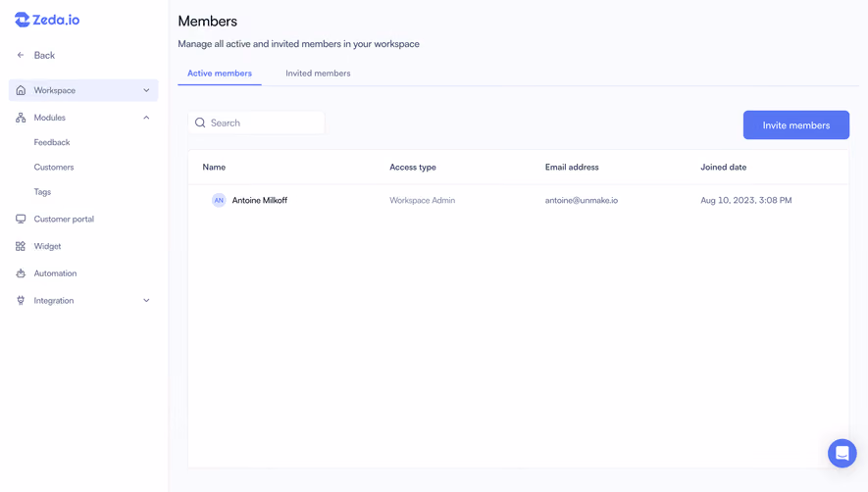The image size is (868, 492).
Task: Switch to the Invited members tab
Action: (318, 74)
